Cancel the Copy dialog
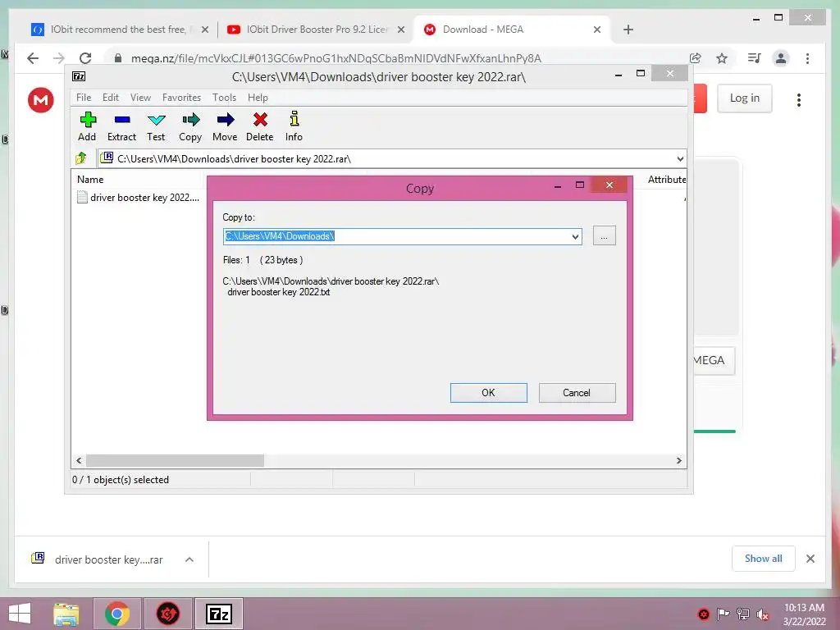Image resolution: width=840 pixels, height=630 pixels. [x=577, y=393]
